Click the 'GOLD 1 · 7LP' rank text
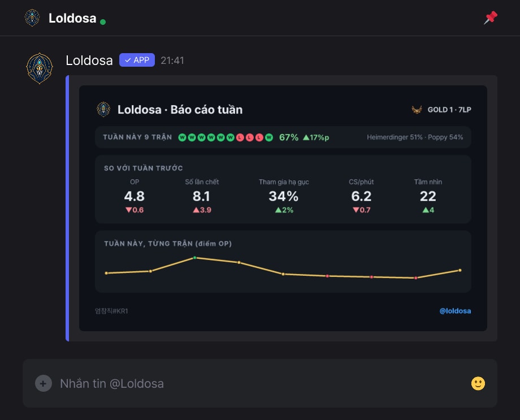The height and width of the screenshot is (420, 520). [x=449, y=110]
